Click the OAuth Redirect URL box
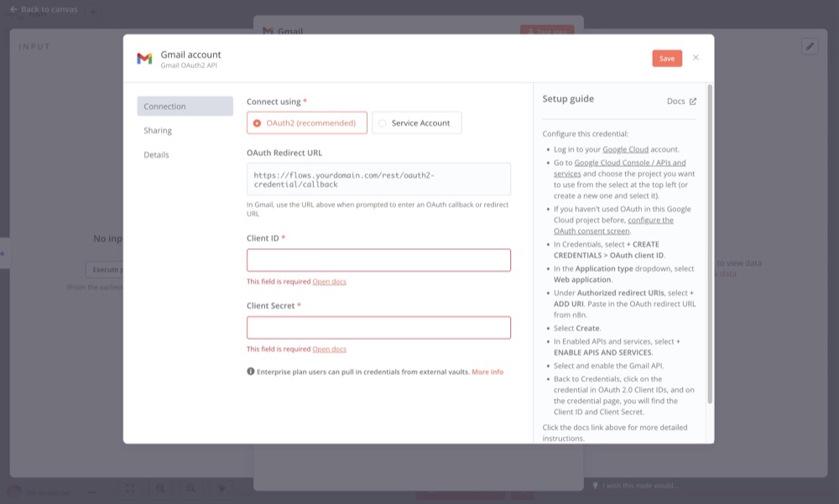This screenshot has height=504, width=839. [379, 179]
